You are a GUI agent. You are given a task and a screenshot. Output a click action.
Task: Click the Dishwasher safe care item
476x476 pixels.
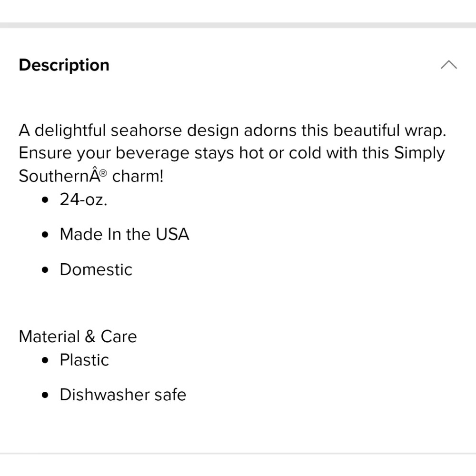[123, 395]
